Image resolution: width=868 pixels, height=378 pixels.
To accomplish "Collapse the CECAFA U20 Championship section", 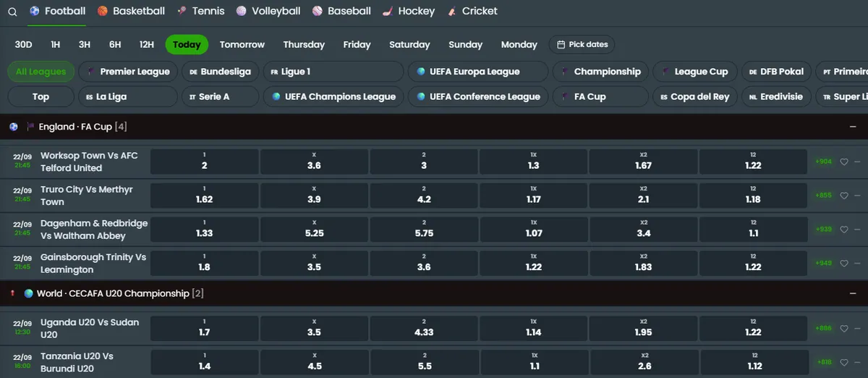I will pos(853,293).
